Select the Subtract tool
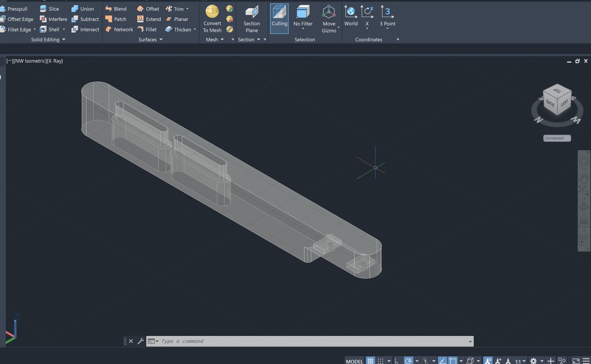Image resolution: width=591 pixels, height=364 pixels. [x=85, y=19]
